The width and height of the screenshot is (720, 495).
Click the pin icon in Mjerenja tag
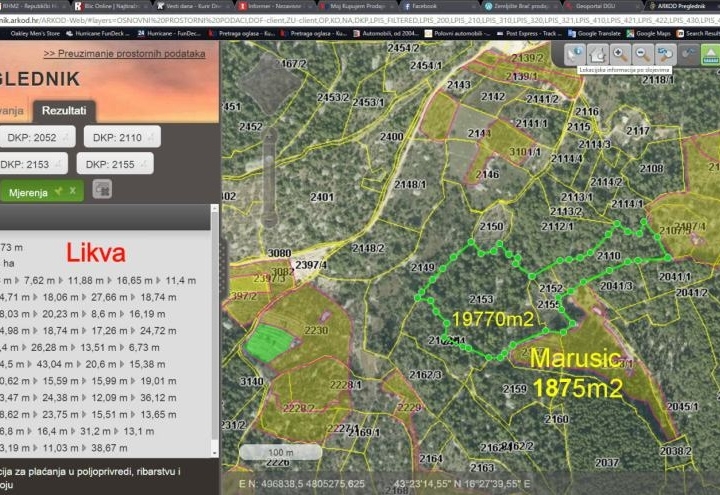coord(58,190)
